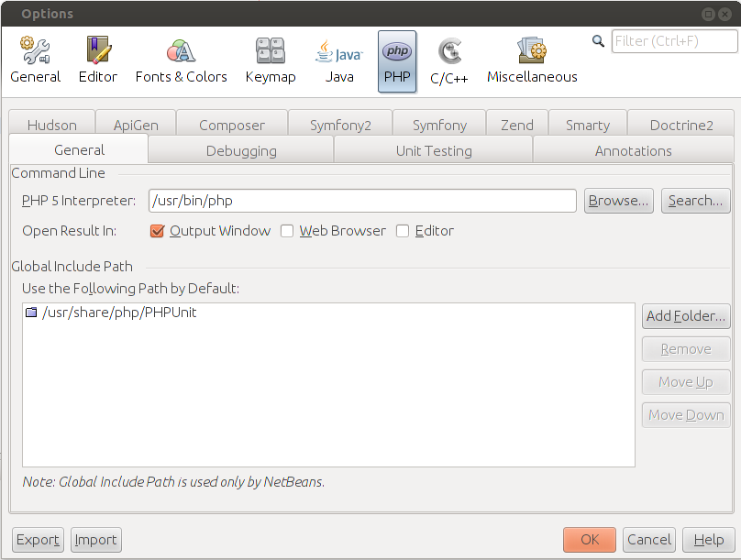
Task: Click the Remove button
Action: (686, 349)
